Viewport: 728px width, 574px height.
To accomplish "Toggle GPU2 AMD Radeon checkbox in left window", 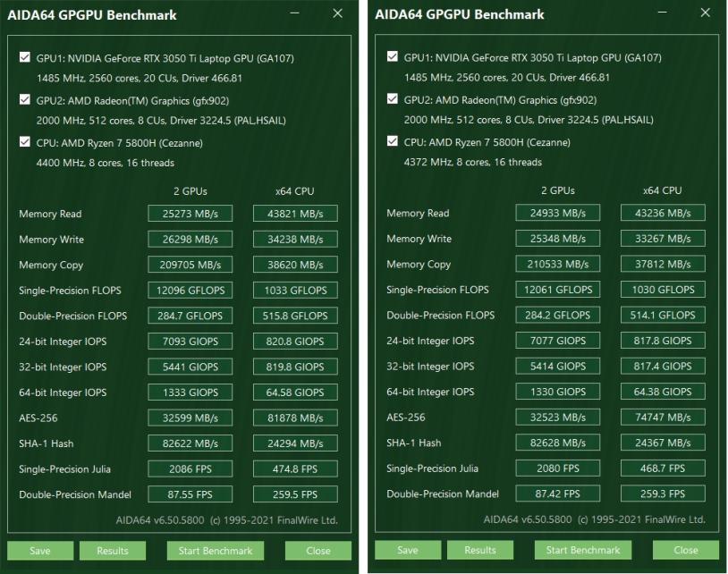I will point(24,100).
